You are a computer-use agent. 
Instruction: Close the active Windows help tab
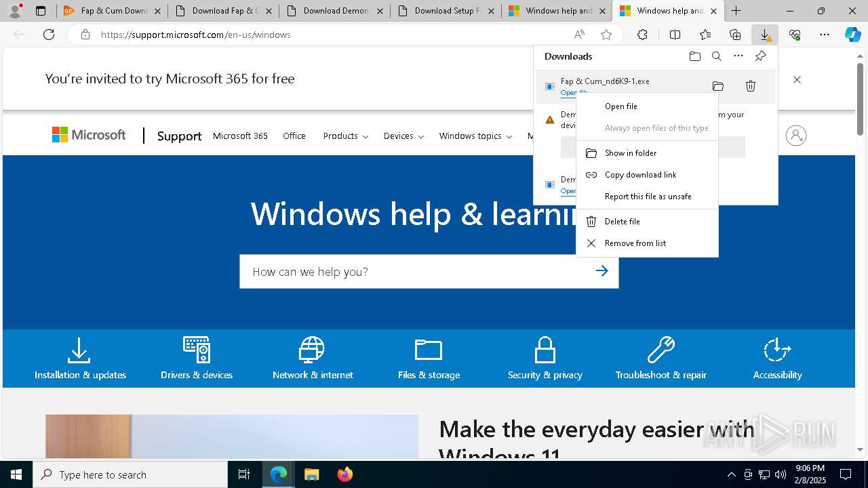[x=713, y=11]
